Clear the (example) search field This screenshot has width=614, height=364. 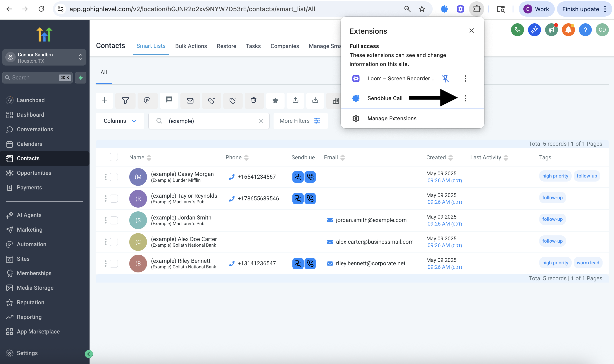point(261,121)
